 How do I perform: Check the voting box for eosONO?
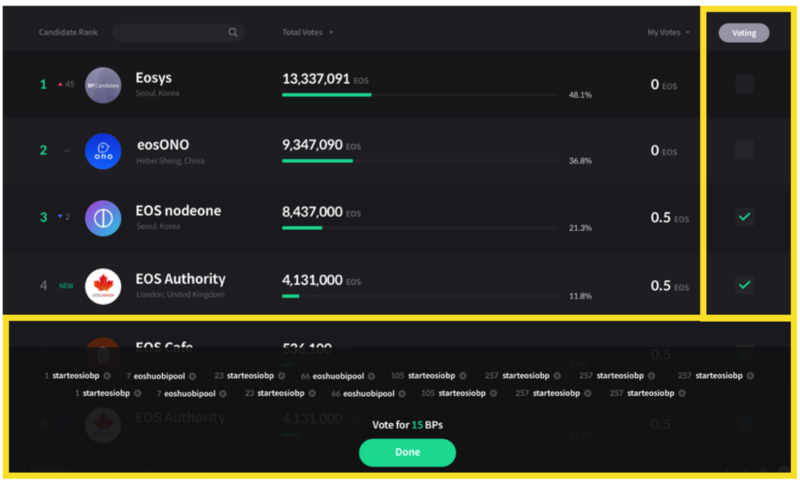[x=744, y=151]
